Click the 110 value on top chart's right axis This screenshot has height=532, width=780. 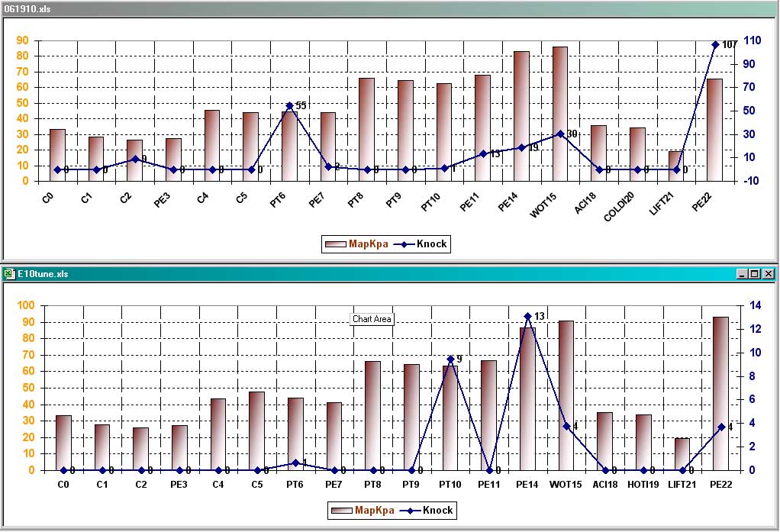click(x=753, y=40)
